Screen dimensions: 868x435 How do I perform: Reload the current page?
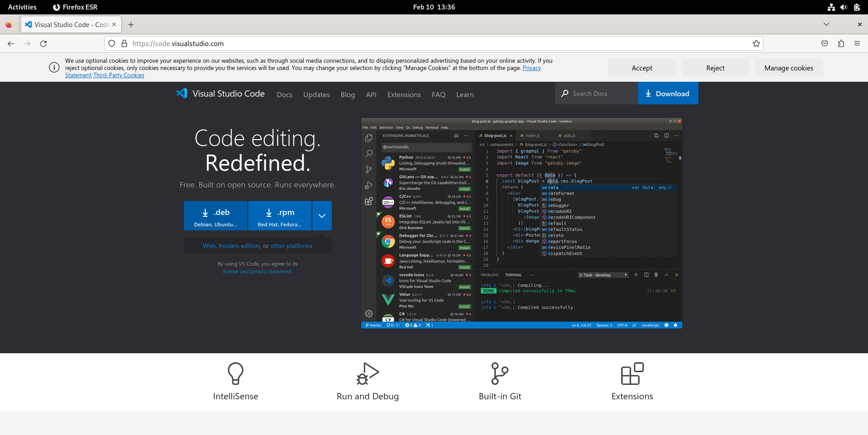43,44
